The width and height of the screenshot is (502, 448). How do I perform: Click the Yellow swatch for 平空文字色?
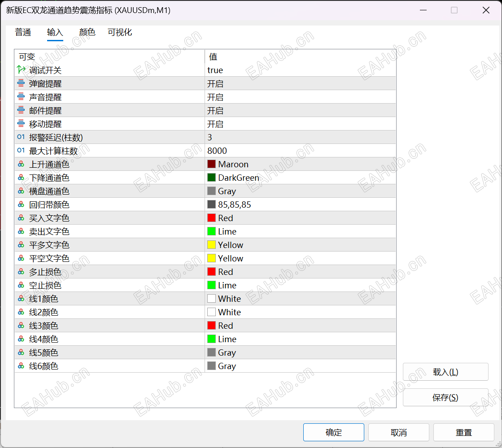(211, 258)
